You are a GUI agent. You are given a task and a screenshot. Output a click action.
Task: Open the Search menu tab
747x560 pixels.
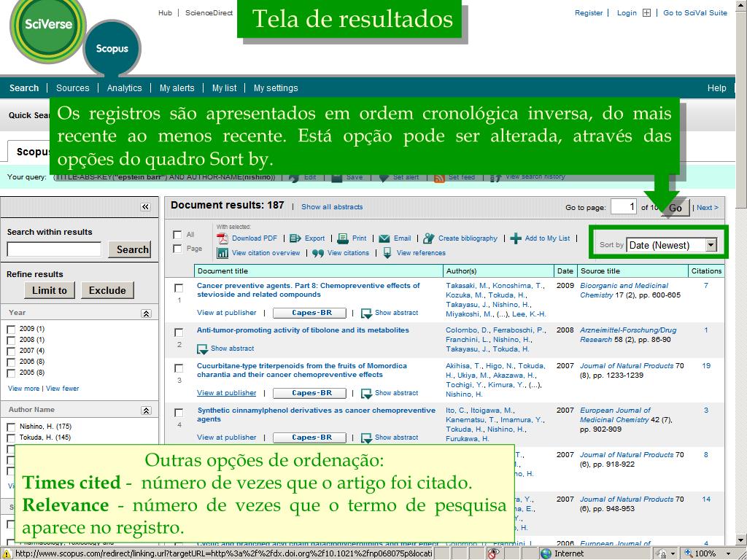coord(24,88)
